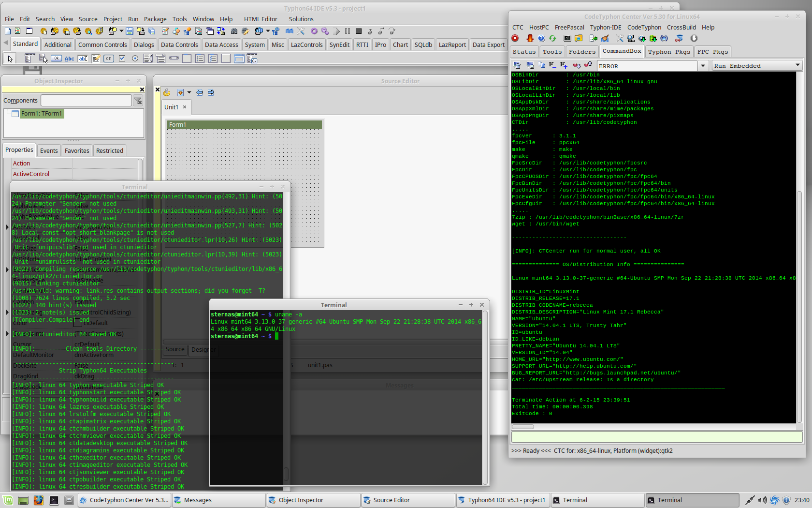Screen dimensions: 812x508
Task: Click the F- decrease font icon
Action: (552, 65)
